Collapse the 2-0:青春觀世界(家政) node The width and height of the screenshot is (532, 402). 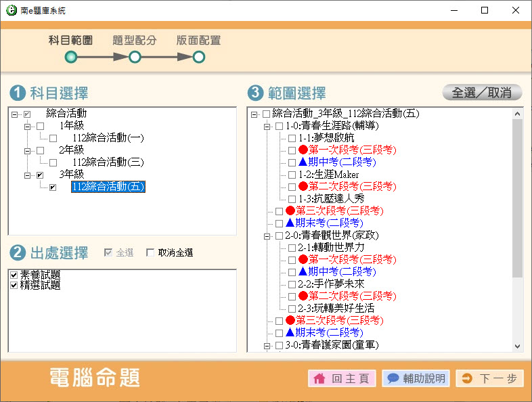[267, 236]
